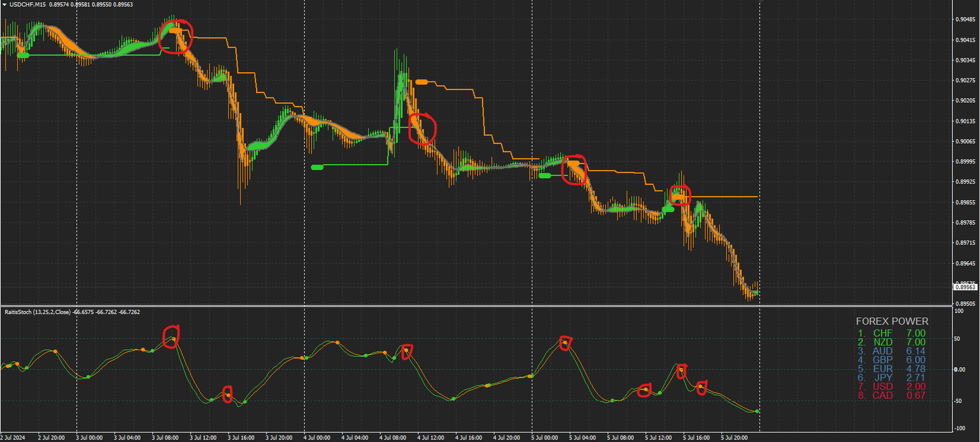Click time axis label 5 Jul 04:00
The height and width of the screenshot is (442, 980).
pyautogui.click(x=583, y=438)
